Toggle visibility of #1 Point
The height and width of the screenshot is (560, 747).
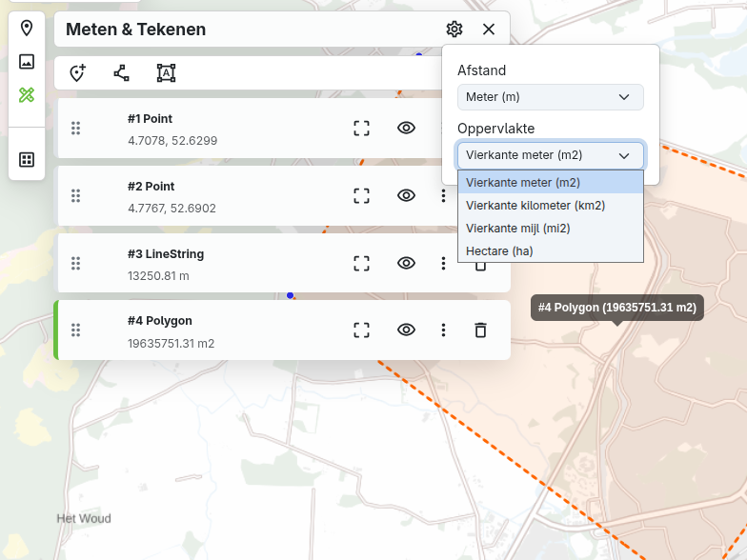tap(406, 128)
